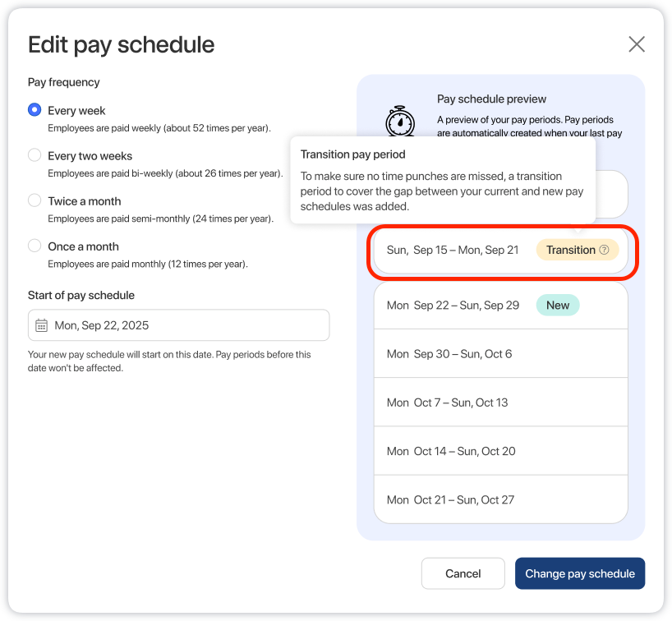Select the Sep 30 – Oct 6 pay period

(x=449, y=354)
